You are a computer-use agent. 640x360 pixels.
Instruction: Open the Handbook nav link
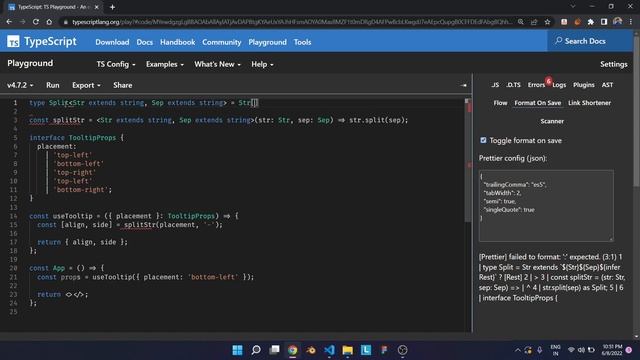pyautogui.click(x=178, y=42)
